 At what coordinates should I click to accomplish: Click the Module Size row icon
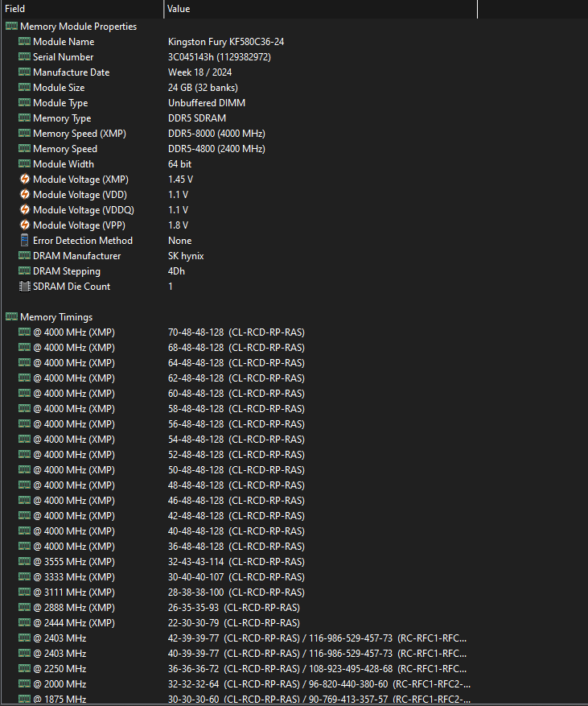pos(24,88)
